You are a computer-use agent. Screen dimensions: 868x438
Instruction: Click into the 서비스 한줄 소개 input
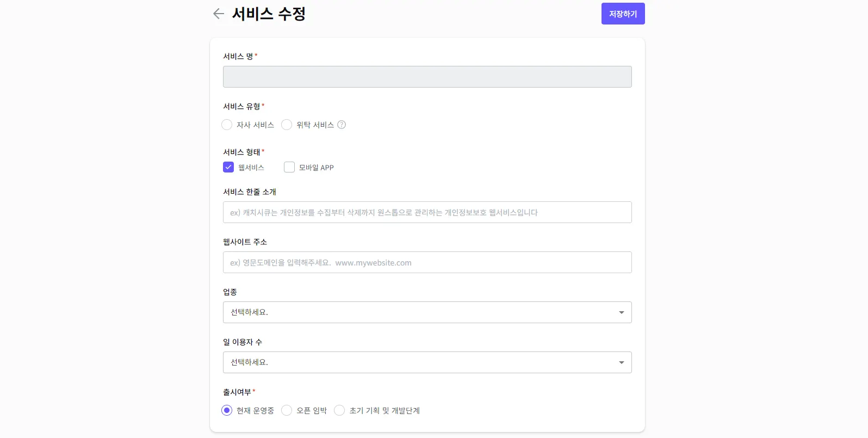tap(427, 212)
